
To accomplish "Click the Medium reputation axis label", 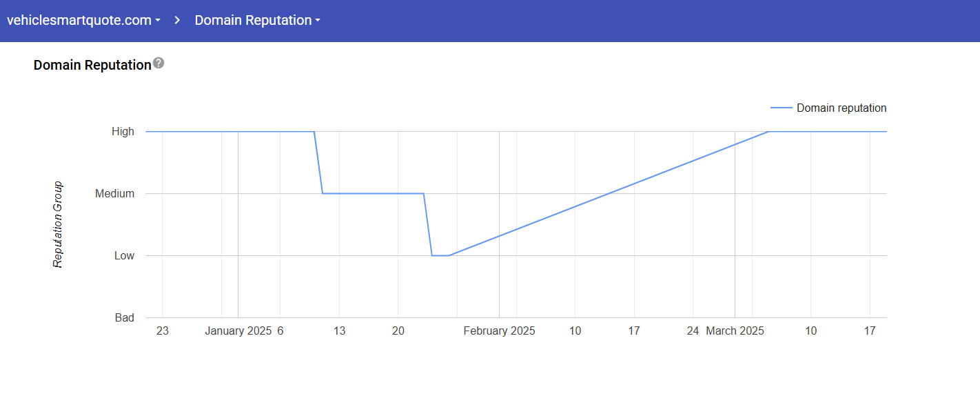I will 114,194.
